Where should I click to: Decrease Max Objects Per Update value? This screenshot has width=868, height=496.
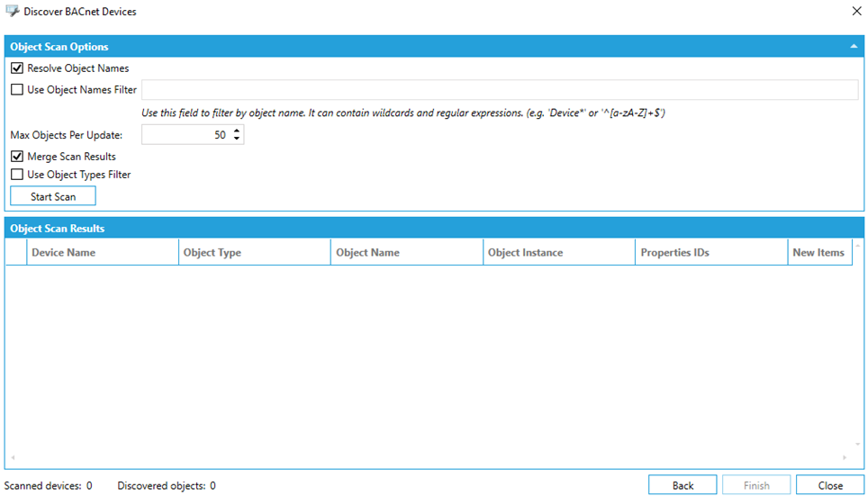coord(237,139)
